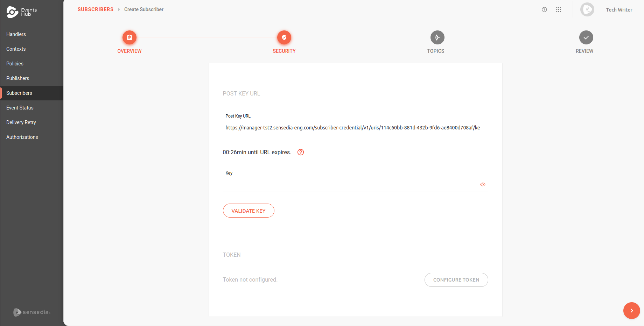Click inside the Post Key URL input field
This screenshot has width=644, height=326.
(355, 127)
